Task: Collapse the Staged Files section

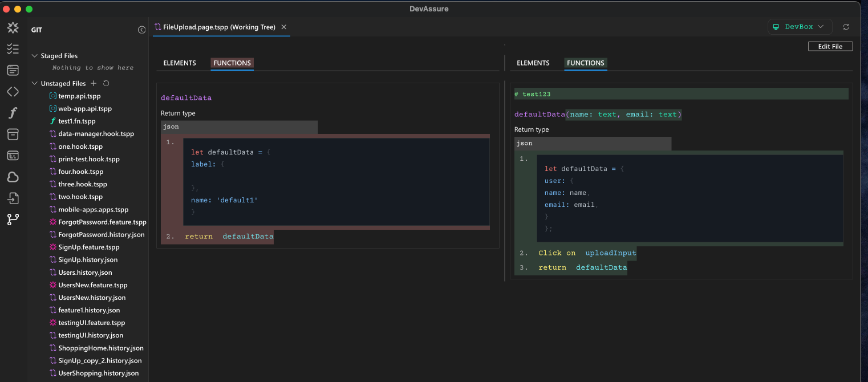Action: pos(34,56)
